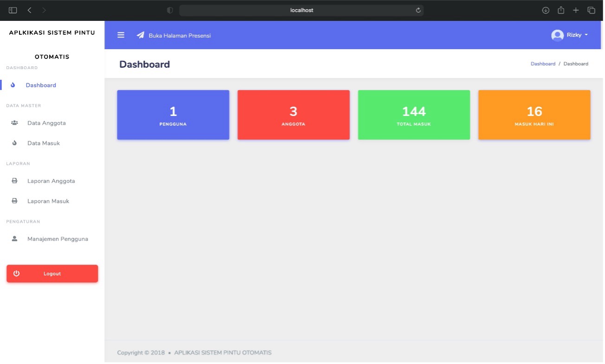The width and height of the screenshot is (605, 364).
Task: Open Manajemen Pengguna menu item
Action: (x=58, y=239)
